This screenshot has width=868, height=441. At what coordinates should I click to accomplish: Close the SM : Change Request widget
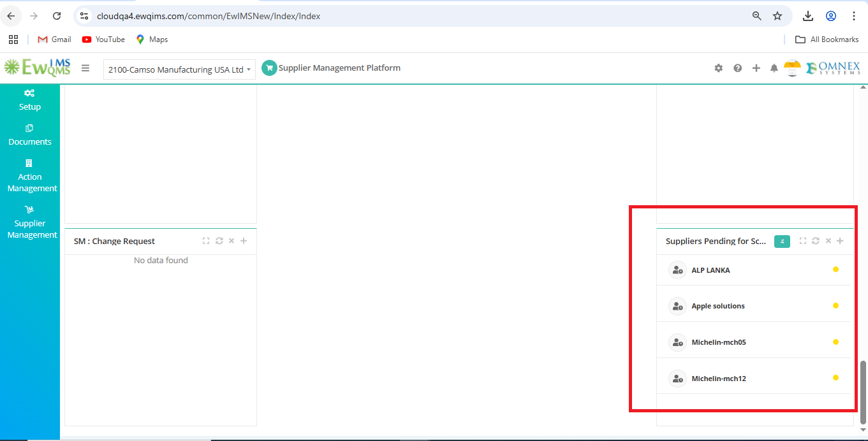tap(232, 241)
